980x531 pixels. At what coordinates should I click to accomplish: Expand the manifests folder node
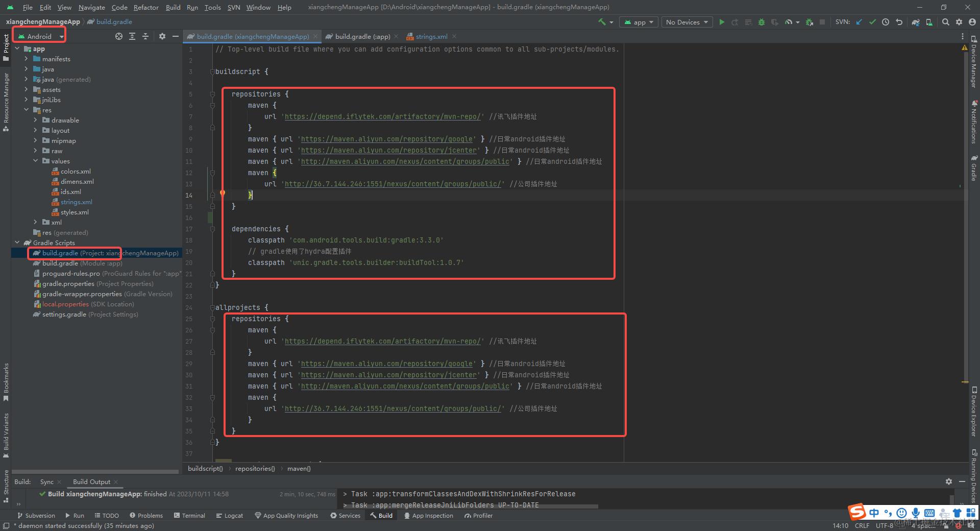pos(27,59)
